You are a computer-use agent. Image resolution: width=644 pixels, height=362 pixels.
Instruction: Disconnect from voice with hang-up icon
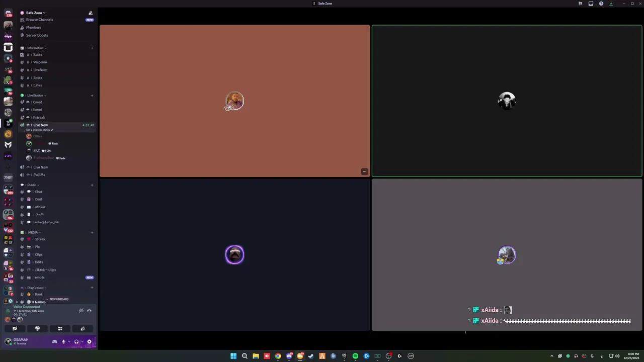(90, 310)
